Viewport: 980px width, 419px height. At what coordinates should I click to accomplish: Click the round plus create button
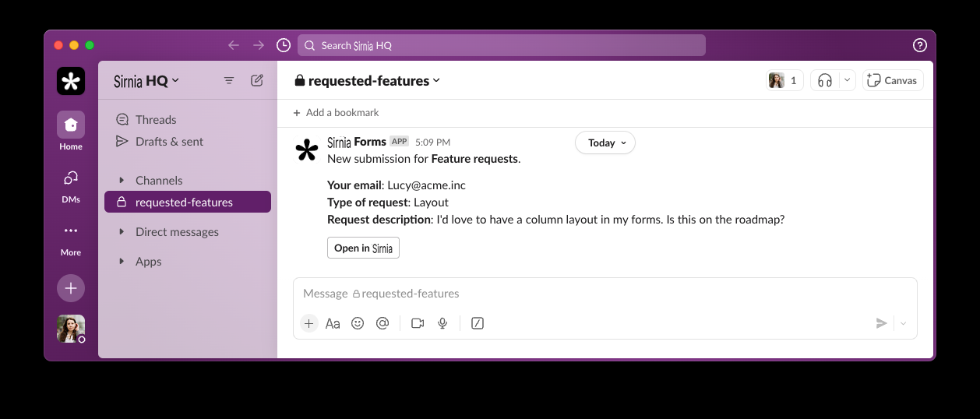[71, 288]
